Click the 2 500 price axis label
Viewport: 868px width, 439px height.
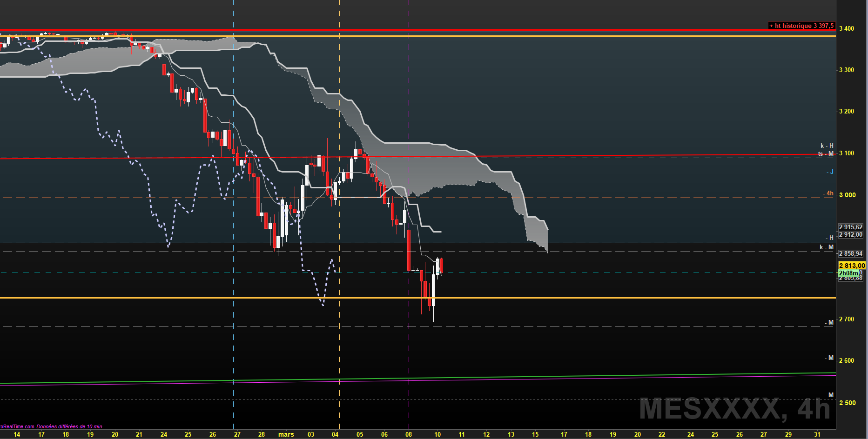847,403
